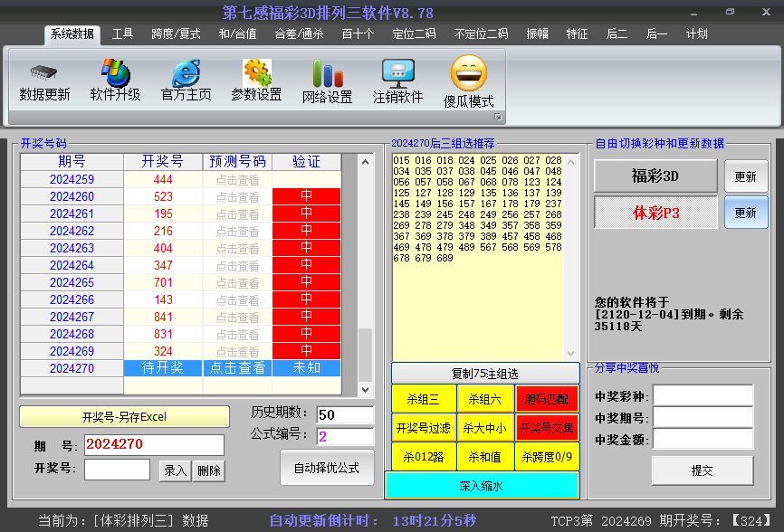Open 官方主页 official homepage icon

tap(186, 73)
